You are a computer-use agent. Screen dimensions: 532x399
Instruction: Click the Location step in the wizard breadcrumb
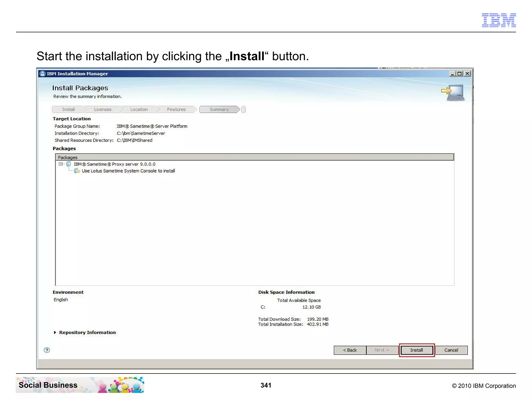[x=139, y=109]
